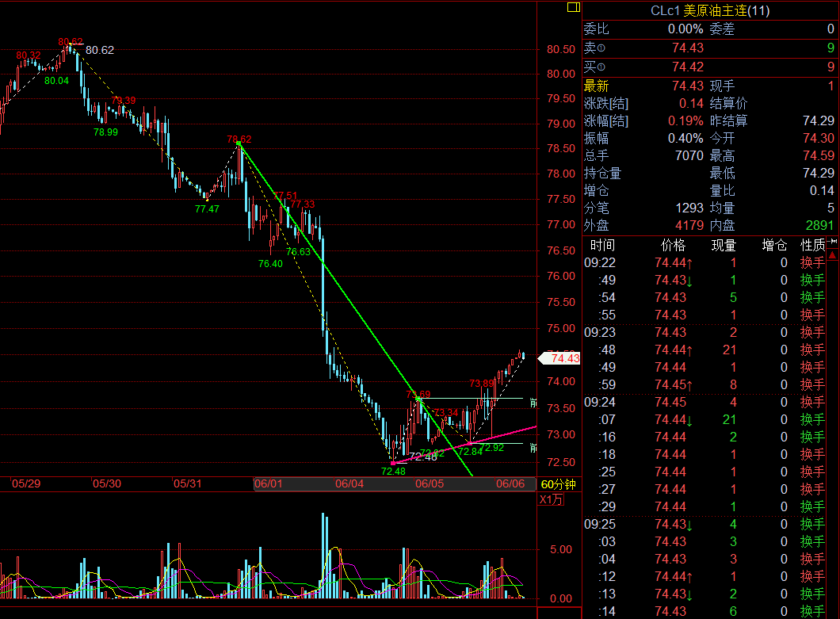Viewport: 840px width, 619px height.
Task: Click the X1万 volume unit label
Action: coord(551,499)
